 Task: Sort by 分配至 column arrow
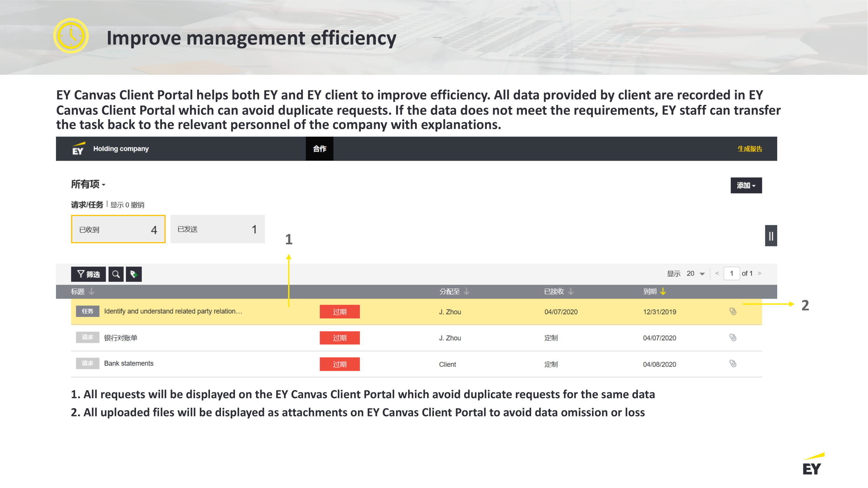(466, 291)
